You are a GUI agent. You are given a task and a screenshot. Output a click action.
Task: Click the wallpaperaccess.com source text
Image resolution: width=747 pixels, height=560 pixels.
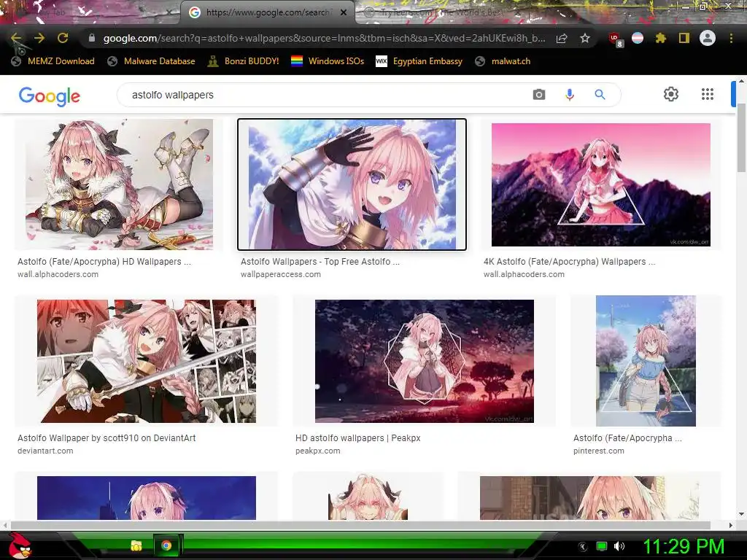point(281,274)
